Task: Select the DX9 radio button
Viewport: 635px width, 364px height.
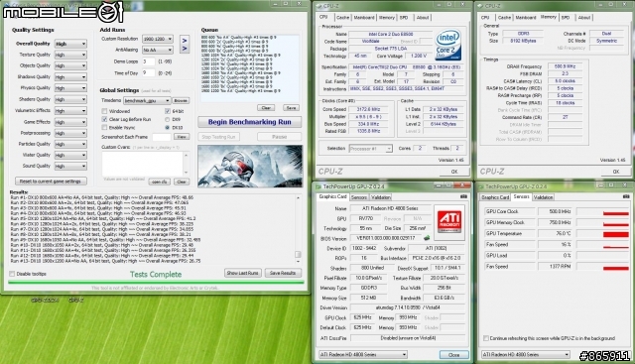Action: tap(168, 119)
